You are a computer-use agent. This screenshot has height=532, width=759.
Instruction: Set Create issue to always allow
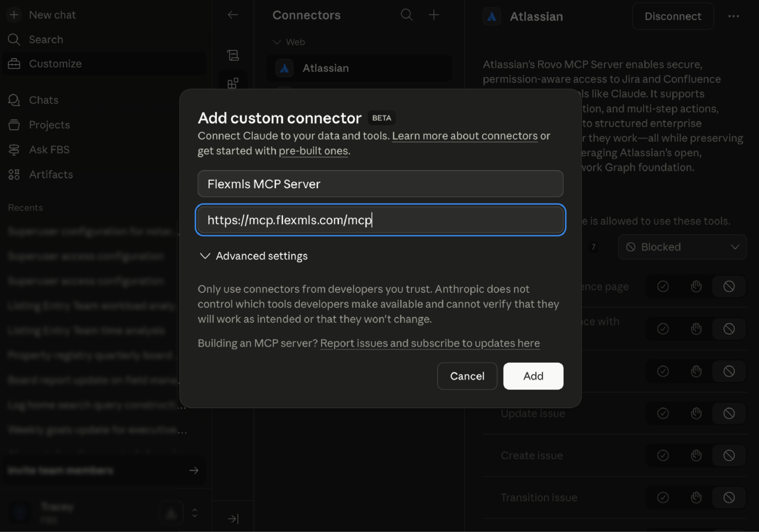(663, 455)
